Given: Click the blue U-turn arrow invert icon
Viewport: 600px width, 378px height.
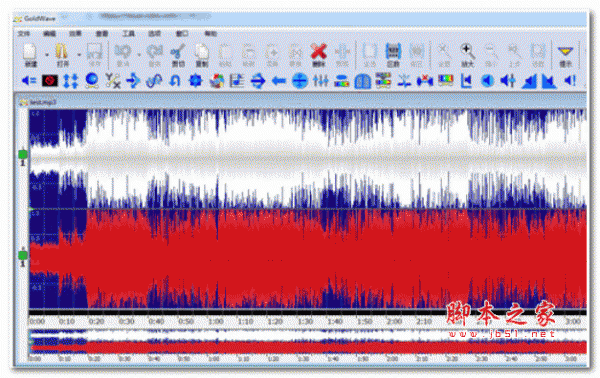Looking at the screenshot, I should [175, 81].
